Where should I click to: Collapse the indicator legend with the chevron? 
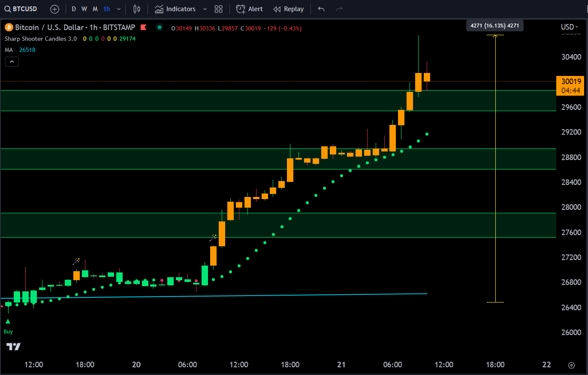[12, 62]
